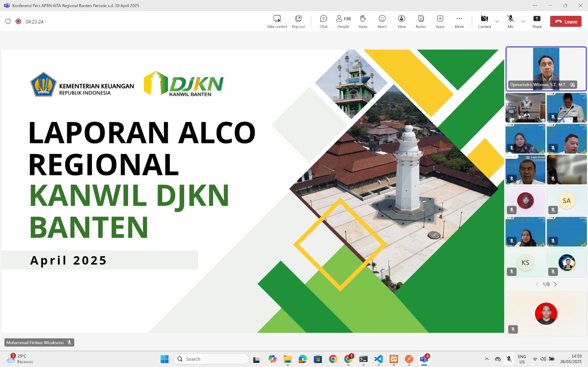Click pin icon on Djanurindro Wibowo tile
This screenshot has width=588, height=367.
(572, 85)
